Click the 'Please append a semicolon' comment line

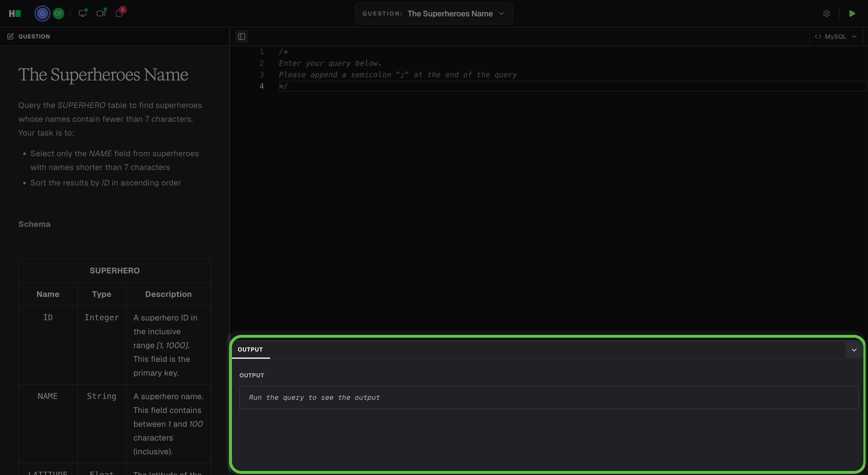[398, 75]
